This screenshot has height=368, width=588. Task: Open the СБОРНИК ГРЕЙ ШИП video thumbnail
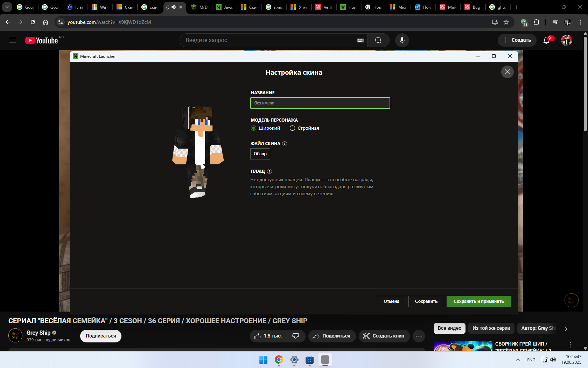(x=463, y=346)
